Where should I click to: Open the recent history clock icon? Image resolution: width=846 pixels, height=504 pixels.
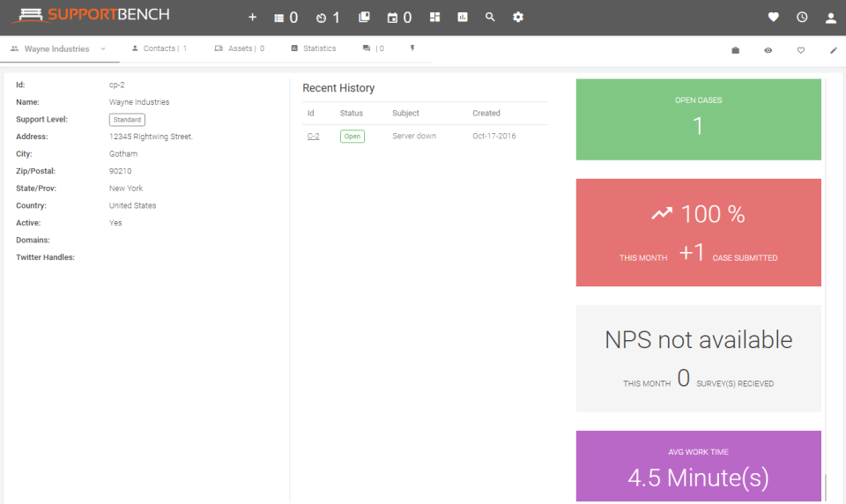click(802, 18)
